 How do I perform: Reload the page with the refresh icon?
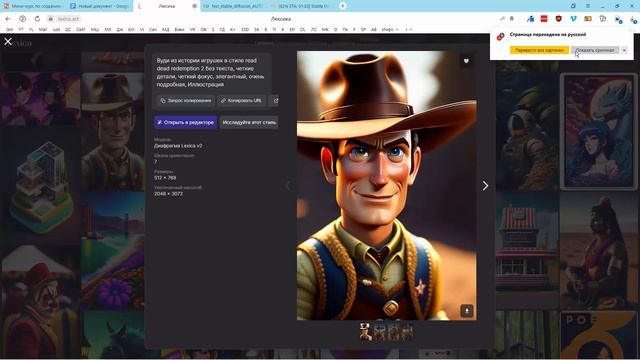[x=37, y=19]
